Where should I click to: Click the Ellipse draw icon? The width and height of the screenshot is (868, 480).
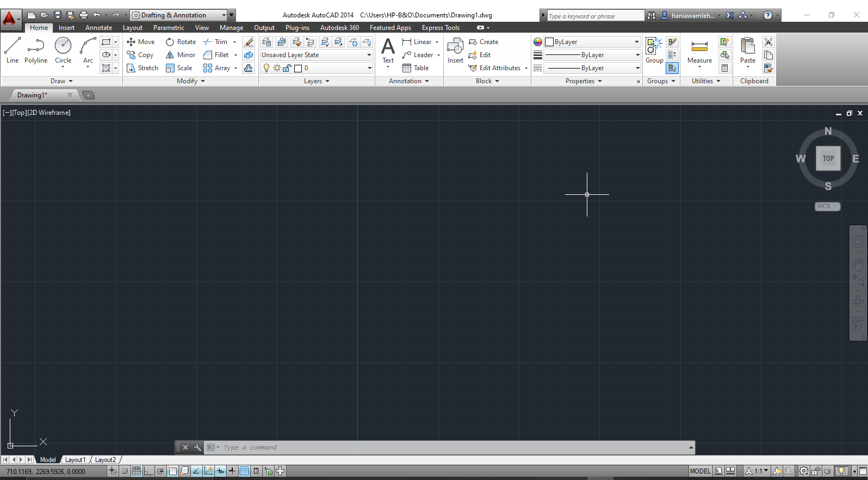[106, 55]
